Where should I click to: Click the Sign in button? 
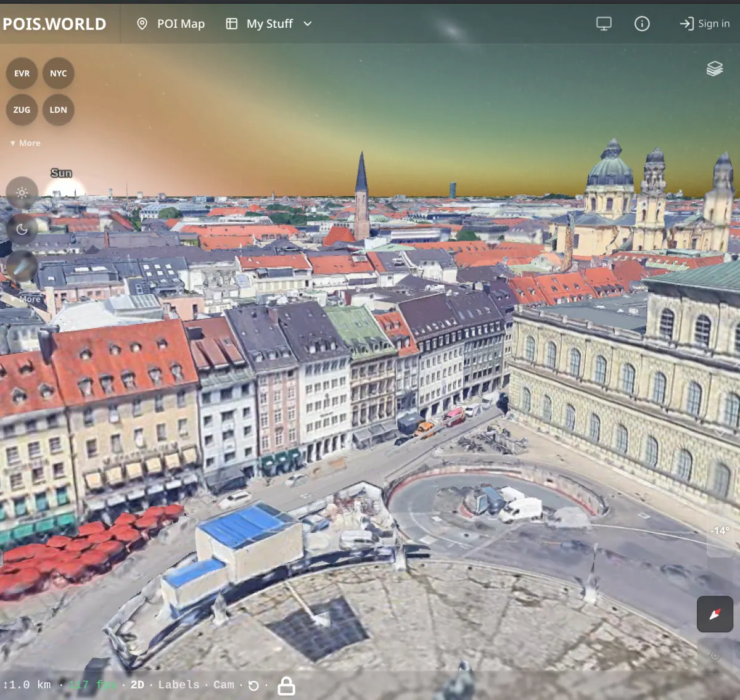coord(705,23)
